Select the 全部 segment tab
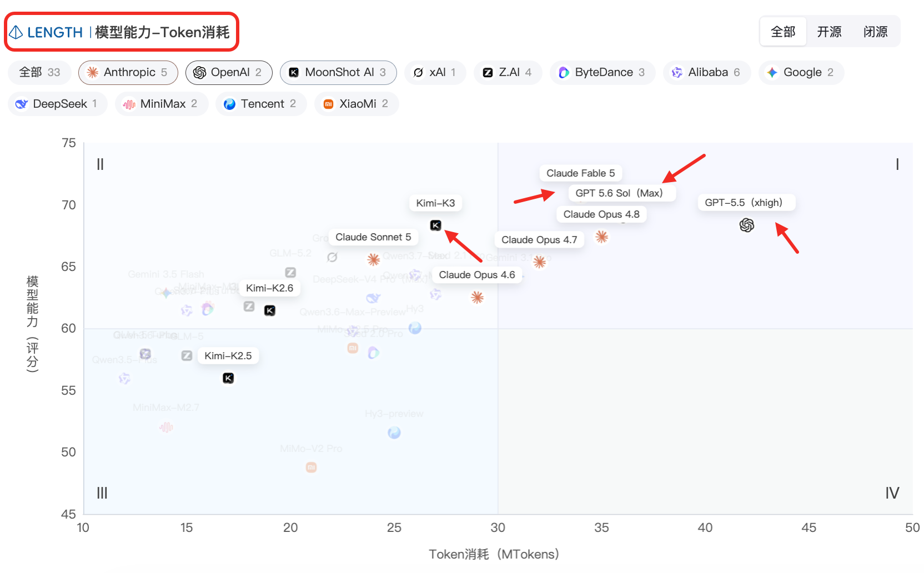This screenshot has height=573, width=924. tap(783, 32)
